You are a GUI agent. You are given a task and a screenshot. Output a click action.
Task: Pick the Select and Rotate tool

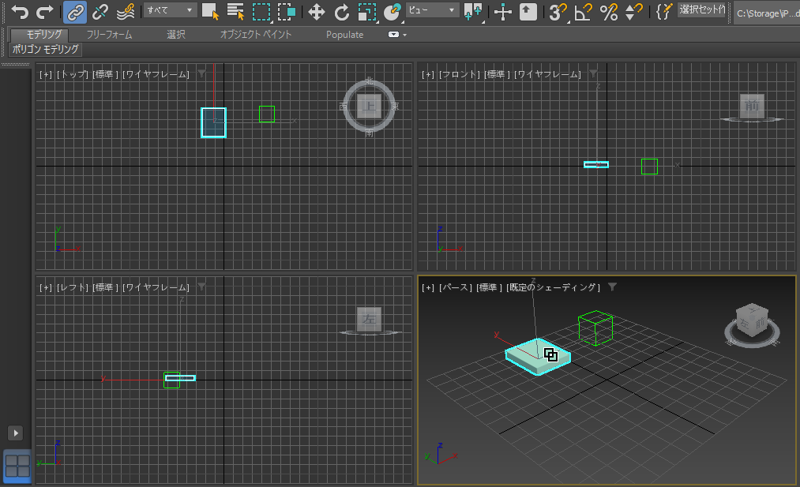pyautogui.click(x=342, y=12)
